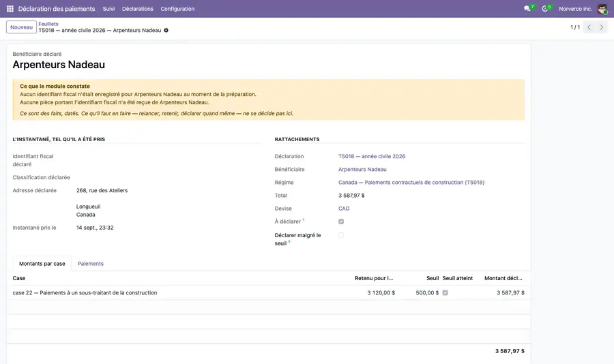Show help tooltip for À déclarer

pyautogui.click(x=304, y=220)
